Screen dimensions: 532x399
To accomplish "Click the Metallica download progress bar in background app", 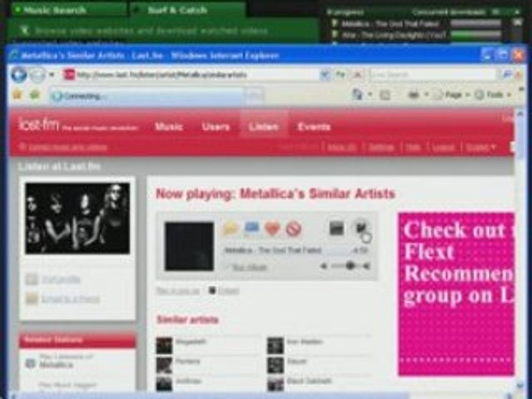I will (476, 24).
